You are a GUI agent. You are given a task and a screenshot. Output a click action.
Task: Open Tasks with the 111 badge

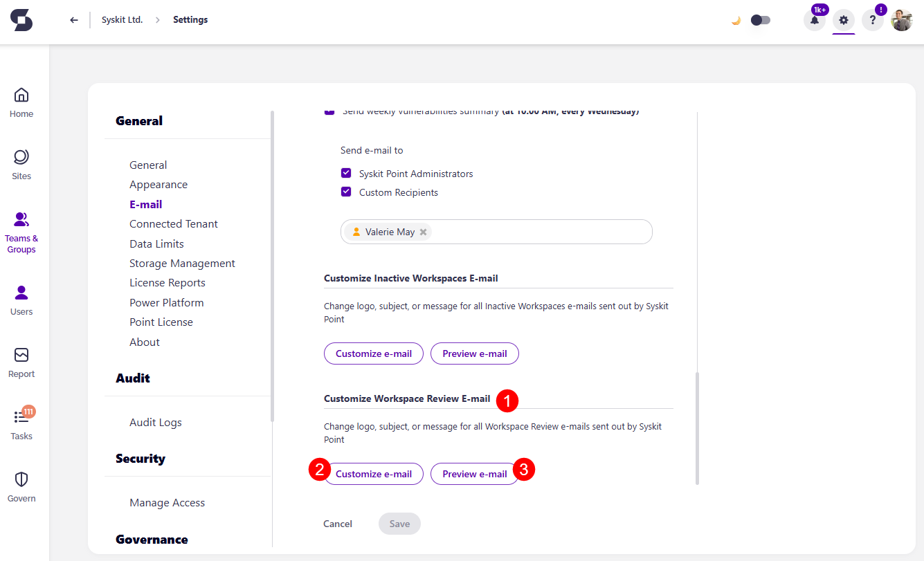pyautogui.click(x=21, y=422)
